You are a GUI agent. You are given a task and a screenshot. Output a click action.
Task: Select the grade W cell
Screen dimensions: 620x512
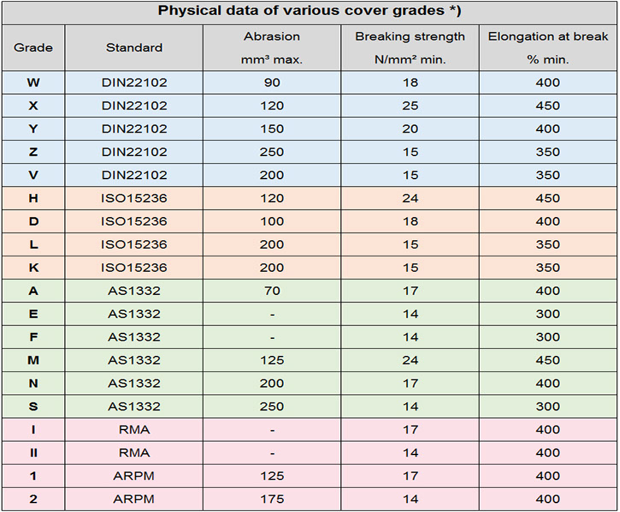tap(33, 82)
